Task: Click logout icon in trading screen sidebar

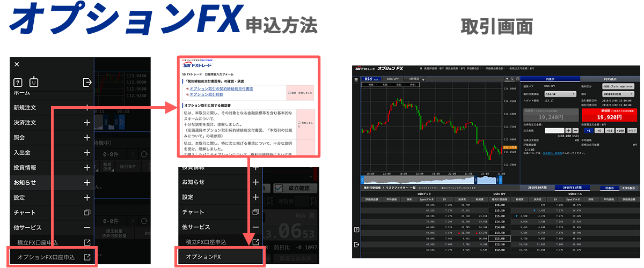Action: (x=356, y=244)
